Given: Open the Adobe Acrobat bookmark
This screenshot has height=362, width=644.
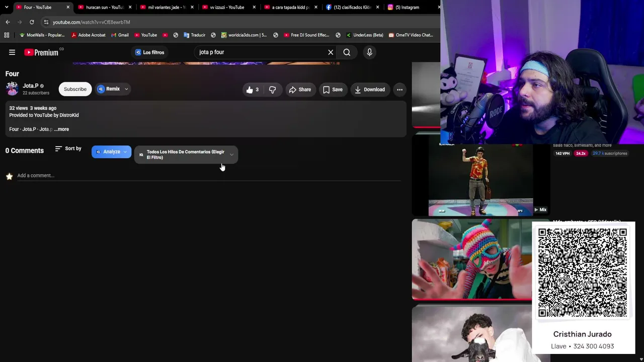Looking at the screenshot, I should pos(89,35).
